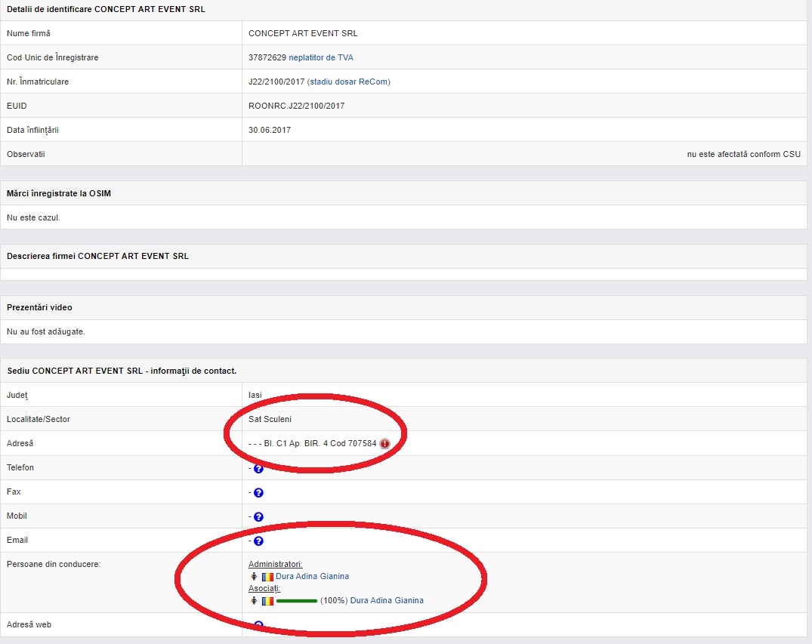Click the red warning icon beside the address
The width and height of the screenshot is (812, 644).
pyautogui.click(x=384, y=444)
